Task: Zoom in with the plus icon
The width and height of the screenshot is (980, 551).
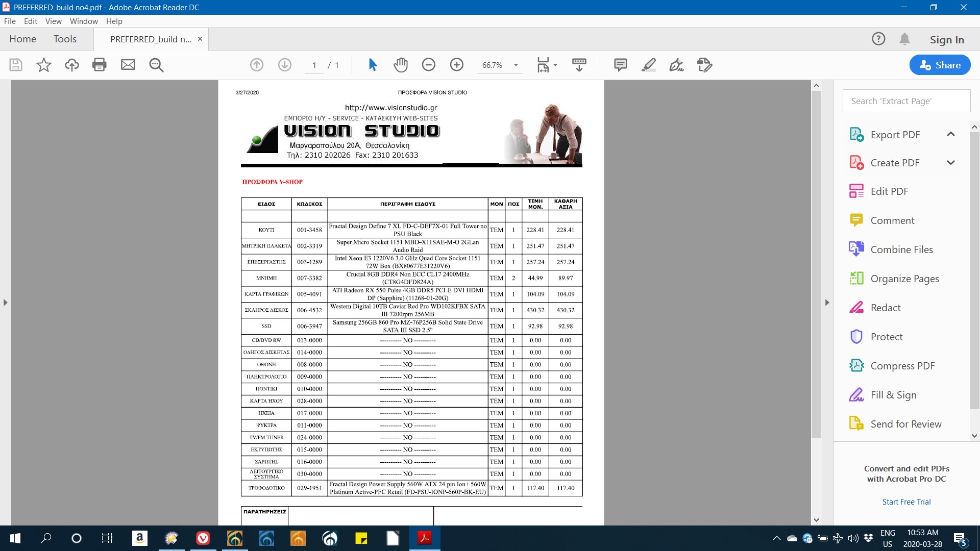Action: (457, 65)
